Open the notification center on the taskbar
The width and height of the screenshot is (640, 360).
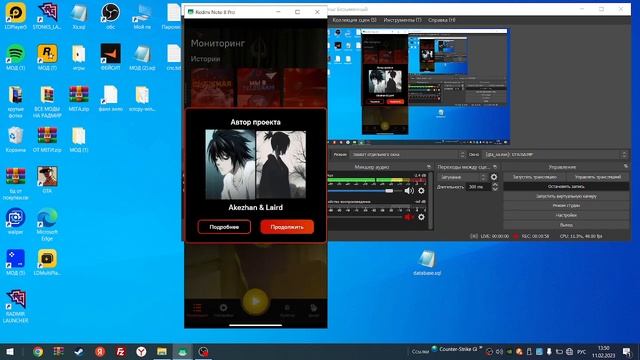627,351
